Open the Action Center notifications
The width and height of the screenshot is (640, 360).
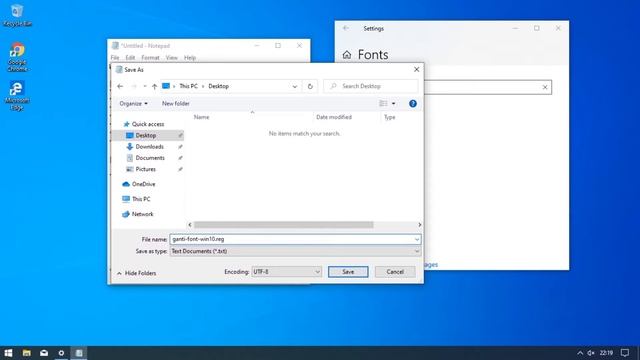pos(625,353)
